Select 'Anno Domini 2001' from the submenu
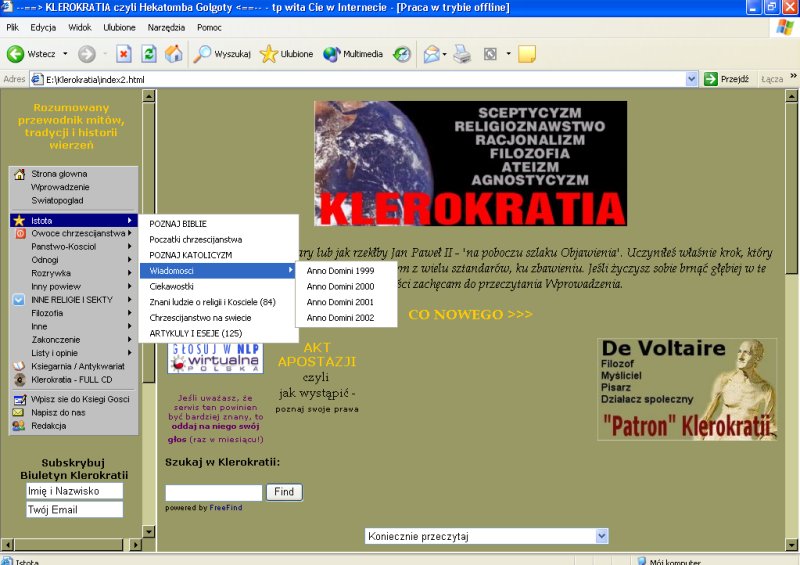 pos(340,302)
